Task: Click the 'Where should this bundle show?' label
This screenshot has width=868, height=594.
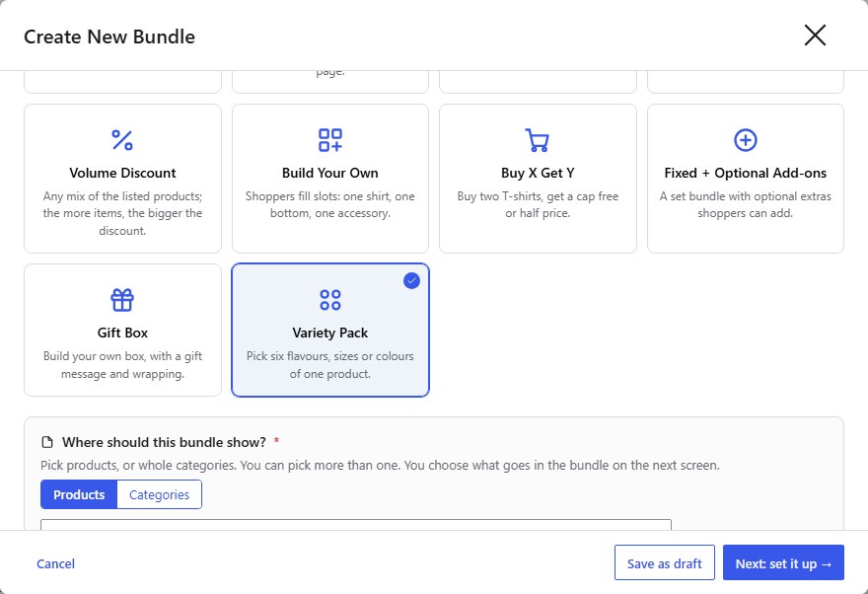Action: (x=164, y=442)
